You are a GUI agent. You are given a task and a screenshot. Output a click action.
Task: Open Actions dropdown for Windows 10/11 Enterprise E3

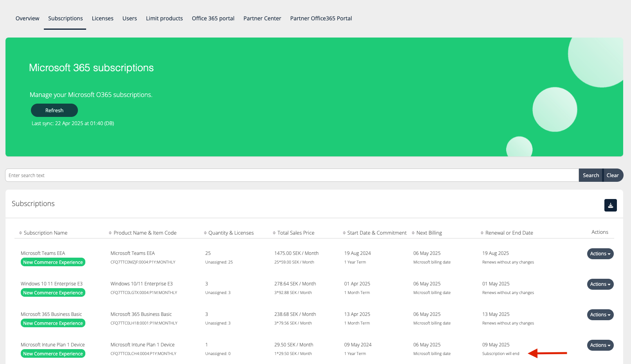(x=600, y=284)
